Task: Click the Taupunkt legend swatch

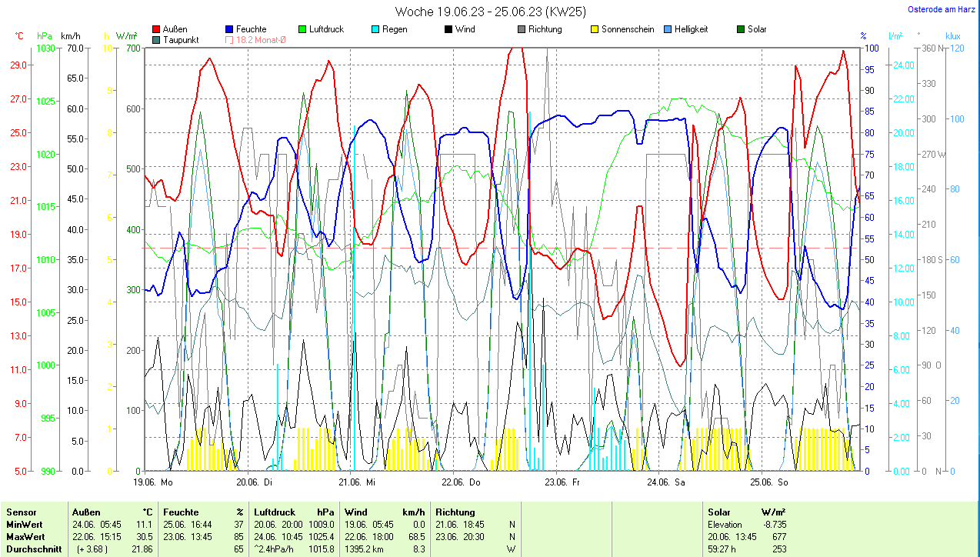Action: (157, 39)
